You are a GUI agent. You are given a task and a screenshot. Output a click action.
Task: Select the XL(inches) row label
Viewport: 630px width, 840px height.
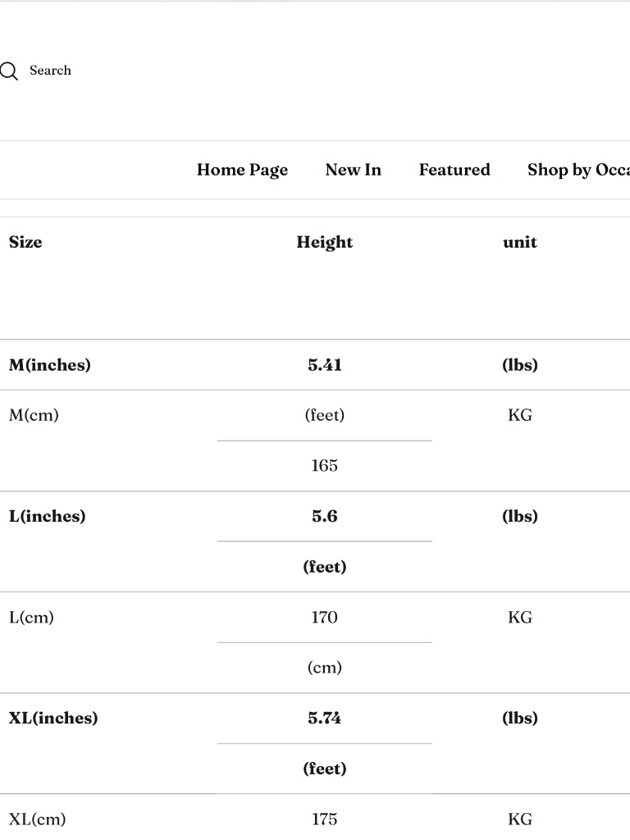(x=53, y=718)
